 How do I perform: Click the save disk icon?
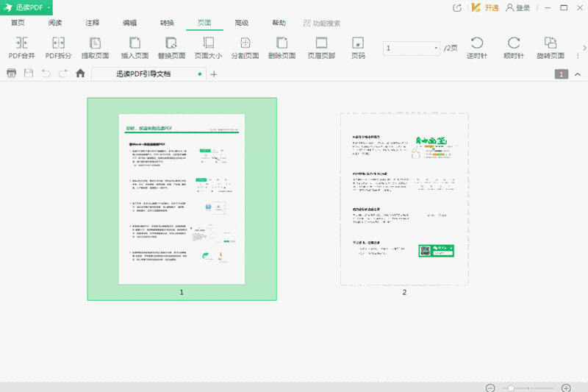[x=29, y=73]
